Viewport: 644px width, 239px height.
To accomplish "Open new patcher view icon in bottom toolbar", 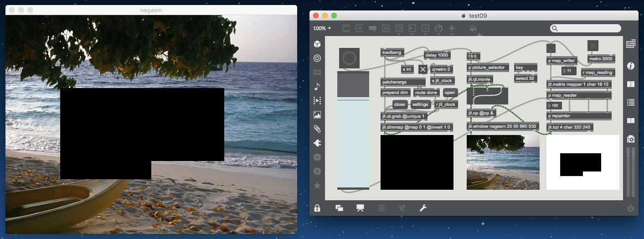I will (339, 208).
